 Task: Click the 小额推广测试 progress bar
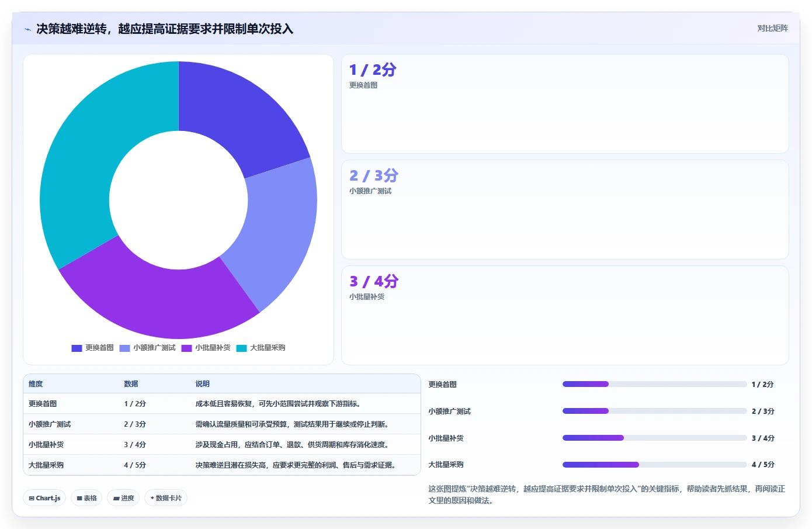tap(654, 411)
